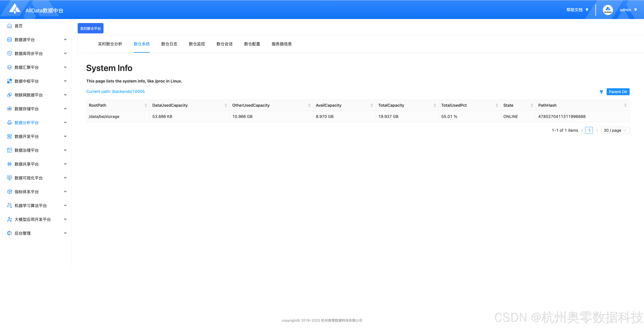Click the 数据治理平台 sidebar icon

point(9,150)
